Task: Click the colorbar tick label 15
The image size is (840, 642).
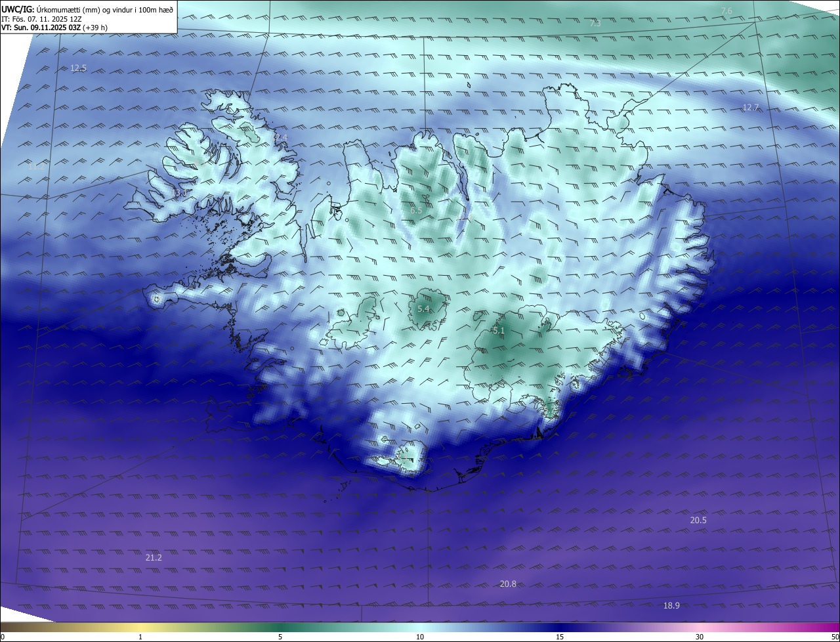Action: click(560, 637)
